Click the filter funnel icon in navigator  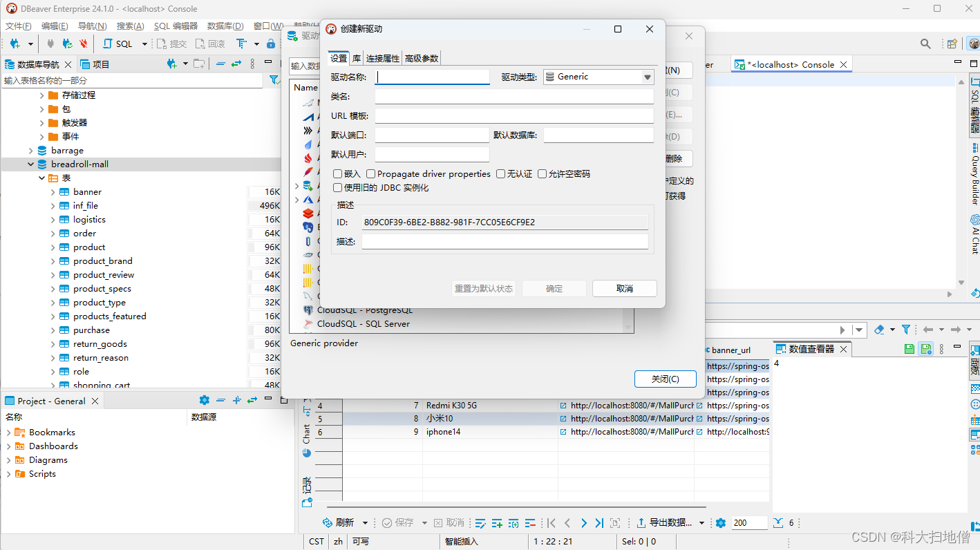click(x=274, y=81)
